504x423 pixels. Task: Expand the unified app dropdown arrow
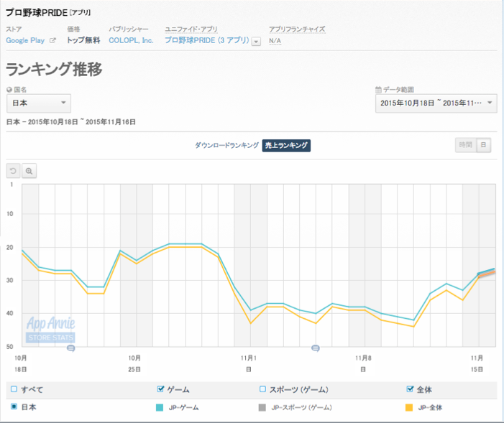[256, 42]
